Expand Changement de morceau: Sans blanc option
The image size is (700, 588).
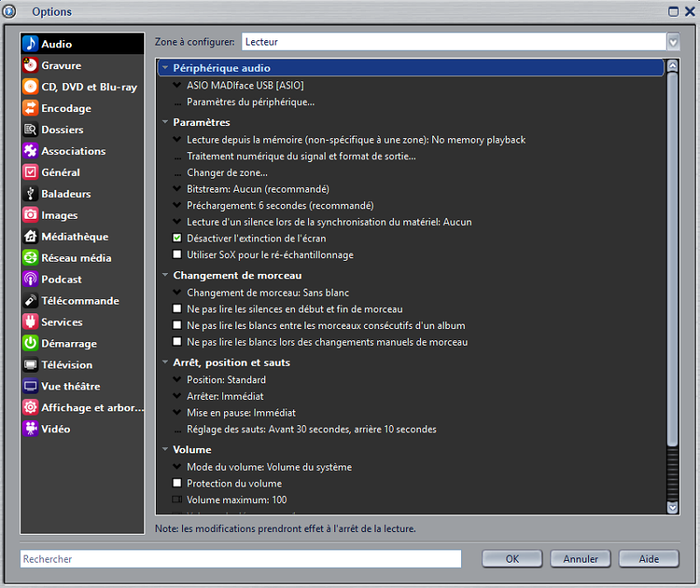(x=178, y=292)
